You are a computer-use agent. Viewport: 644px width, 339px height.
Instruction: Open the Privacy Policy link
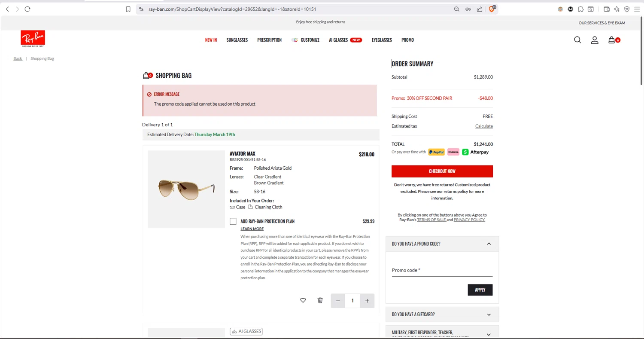tap(469, 220)
